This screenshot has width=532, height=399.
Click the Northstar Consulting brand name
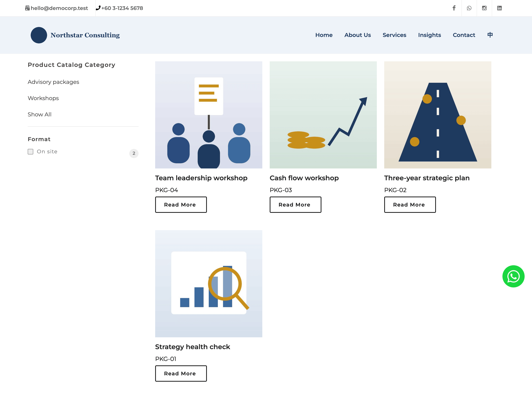pos(85,35)
